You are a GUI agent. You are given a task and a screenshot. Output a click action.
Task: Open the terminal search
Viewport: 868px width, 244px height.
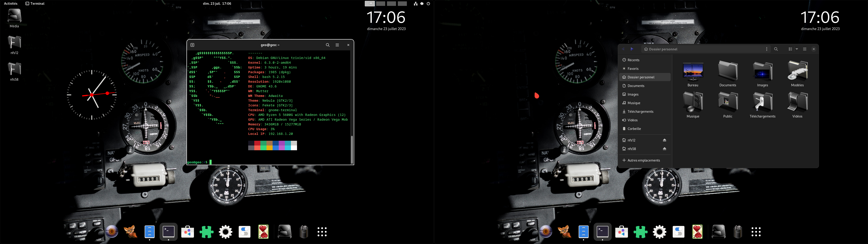pyautogui.click(x=328, y=45)
